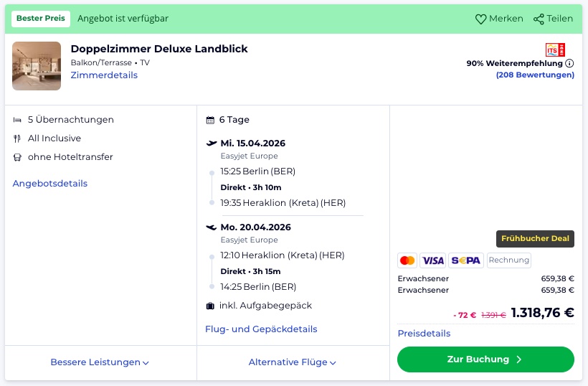Click the SEPA payment icon
This screenshot has height=386, width=588.
tap(466, 260)
